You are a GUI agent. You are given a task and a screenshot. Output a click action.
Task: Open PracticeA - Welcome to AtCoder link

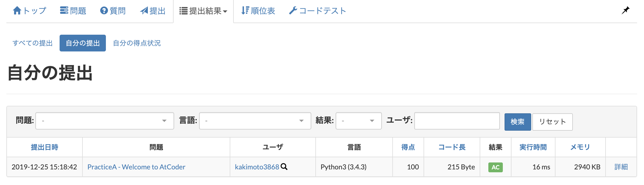click(136, 167)
